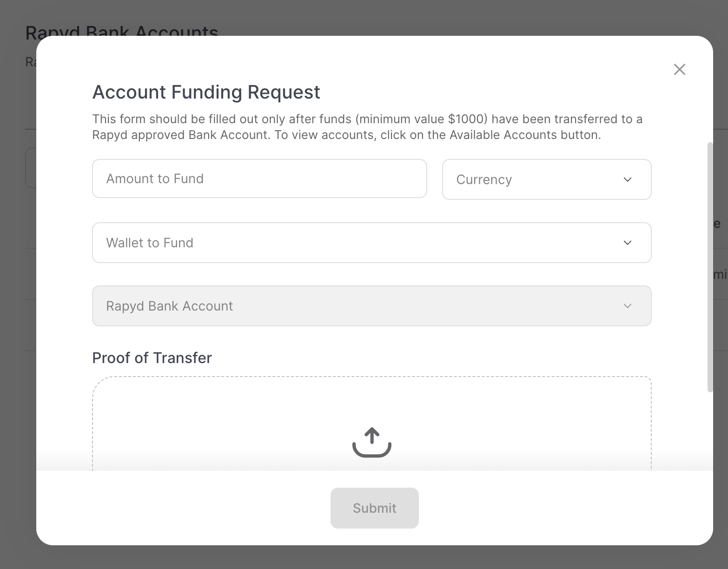Expand the Wallet to Fund selector

coord(371,243)
